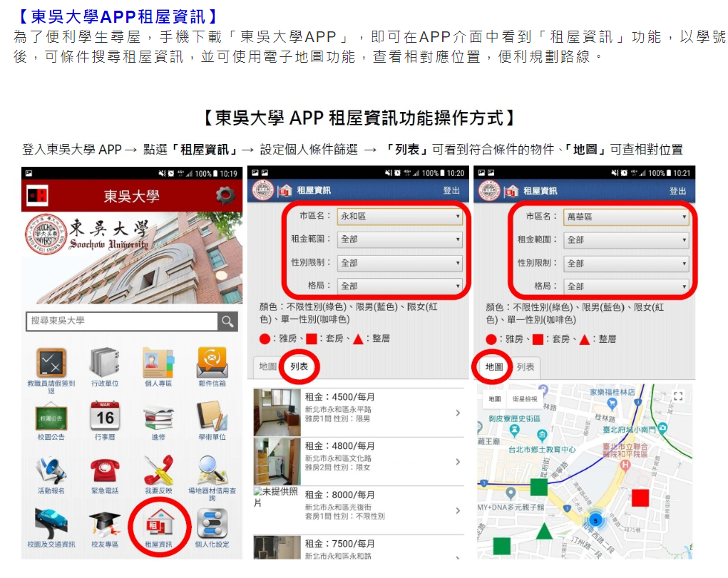Open the 租金：7500/每月 listing
728x578 pixels.
pos(359,547)
